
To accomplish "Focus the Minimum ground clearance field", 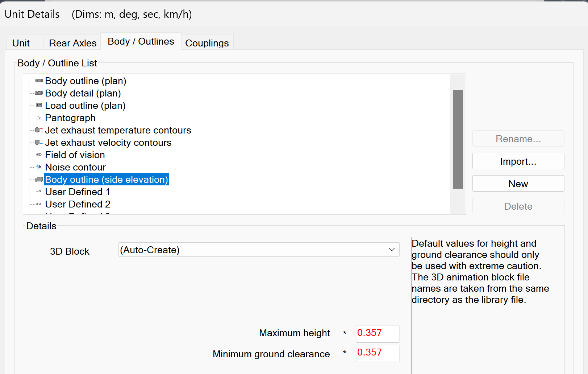I will [378, 353].
